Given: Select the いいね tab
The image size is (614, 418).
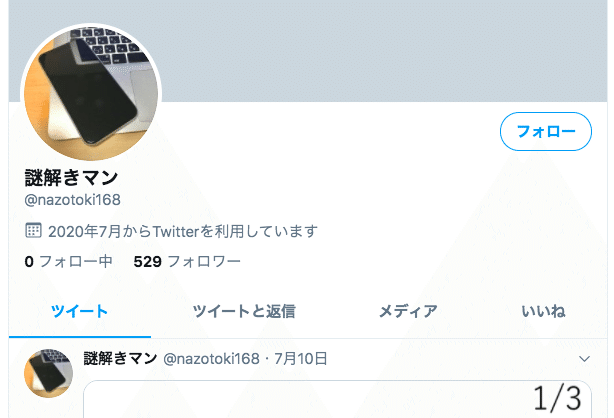Looking at the screenshot, I should click(543, 312).
